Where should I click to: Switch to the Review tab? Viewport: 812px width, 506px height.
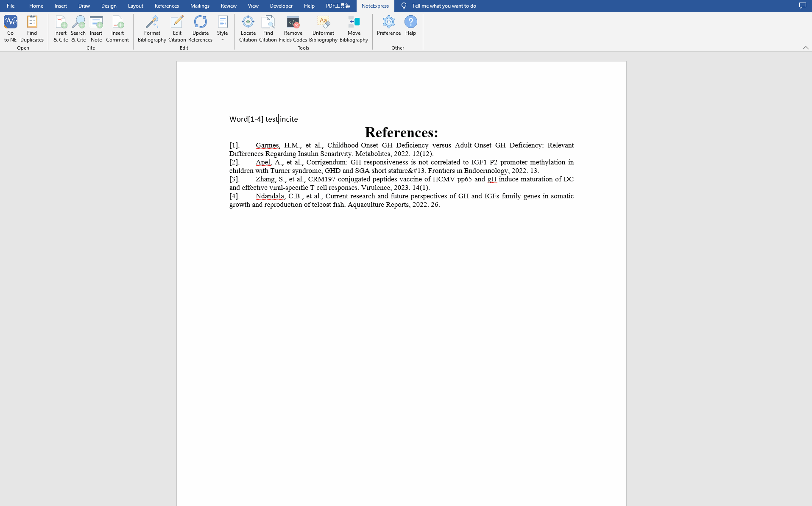click(229, 6)
